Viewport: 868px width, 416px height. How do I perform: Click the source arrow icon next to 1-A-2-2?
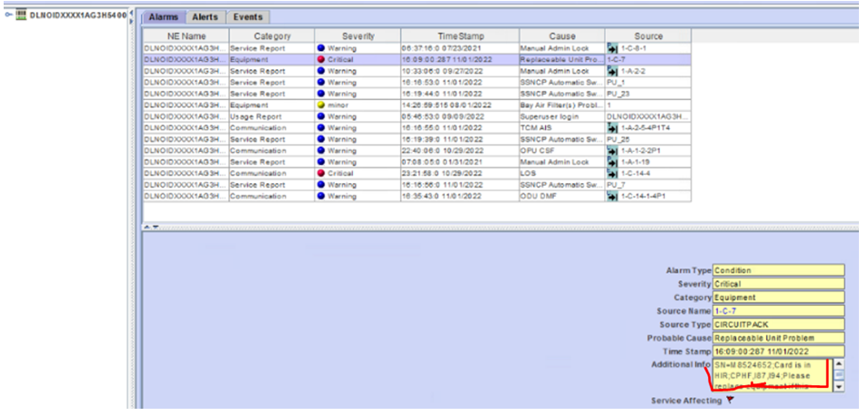point(612,71)
